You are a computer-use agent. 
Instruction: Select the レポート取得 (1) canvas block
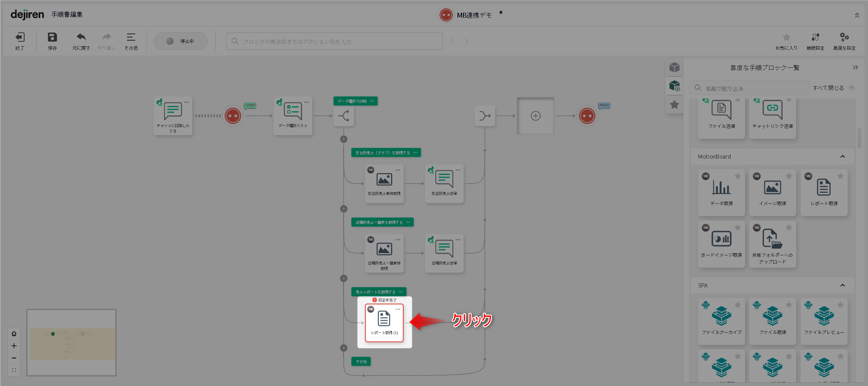[x=384, y=323]
